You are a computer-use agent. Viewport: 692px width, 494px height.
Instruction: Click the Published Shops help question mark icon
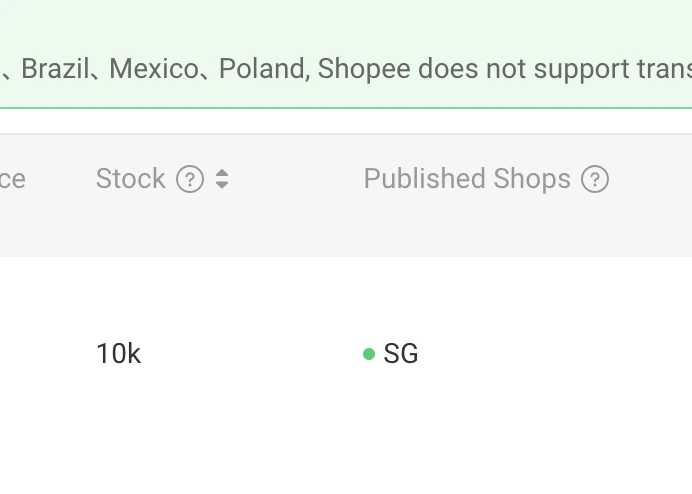click(595, 179)
